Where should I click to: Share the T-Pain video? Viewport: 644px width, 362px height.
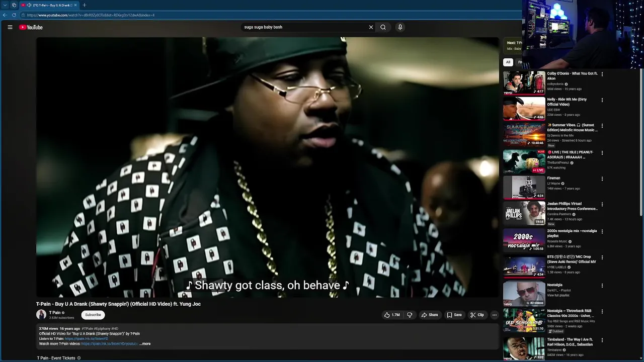pos(430,315)
